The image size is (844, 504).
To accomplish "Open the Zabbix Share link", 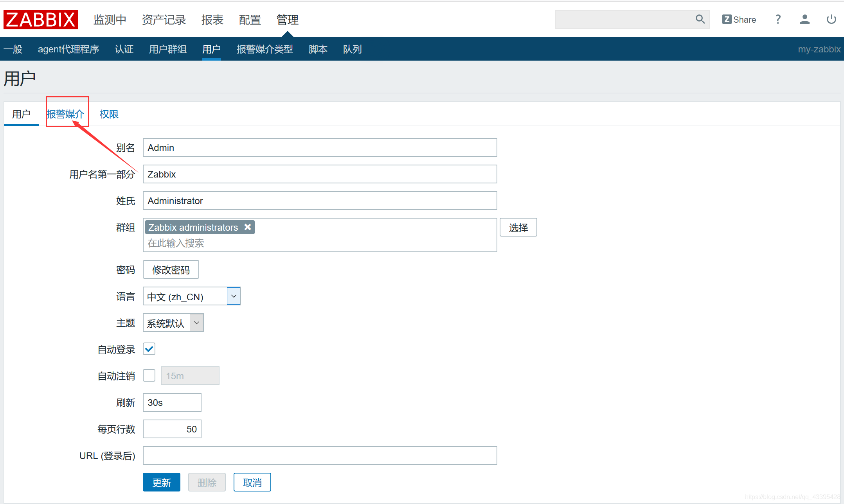I will tap(739, 20).
